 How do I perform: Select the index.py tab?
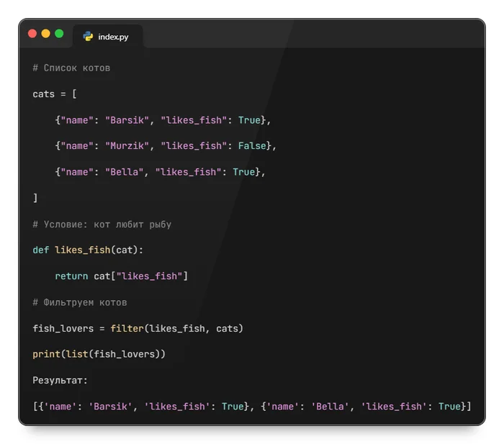(x=108, y=37)
